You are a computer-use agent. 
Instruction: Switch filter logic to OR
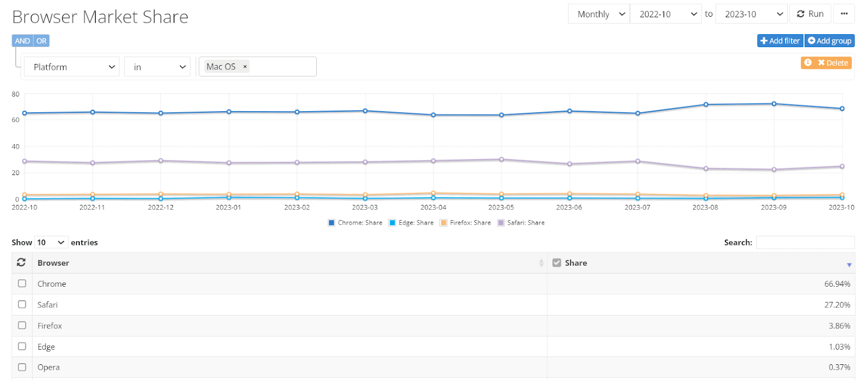[42, 41]
